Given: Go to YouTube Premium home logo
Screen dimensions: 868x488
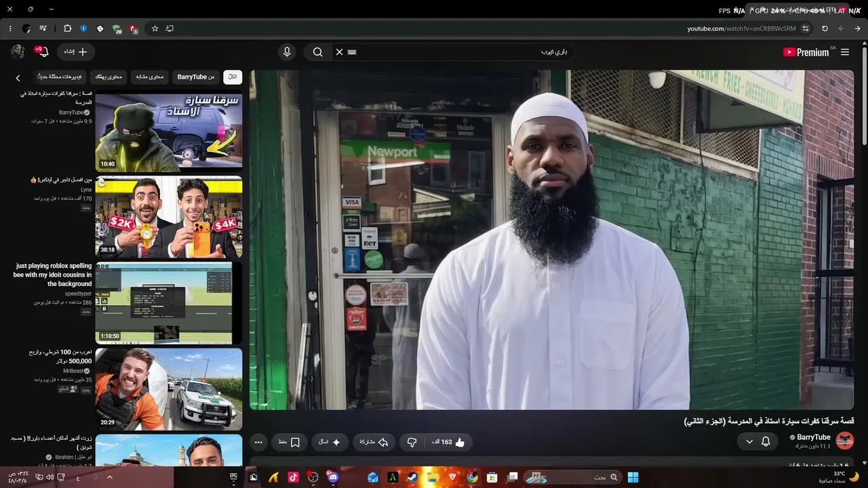Looking at the screenshot, I should [806, 52].
